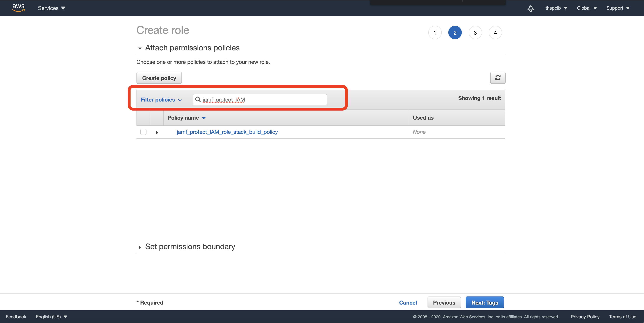
Task: Go to wizard step 1
Action: pos(435,32)
